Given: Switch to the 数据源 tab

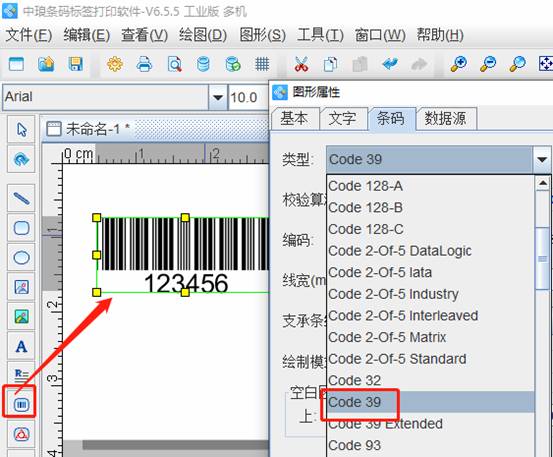Looking at the screenshot, I should pos(445,118).
